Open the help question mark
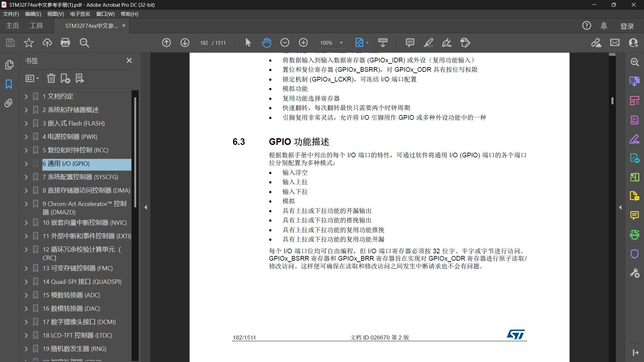The image size is (644, 362). click(587, 25)
